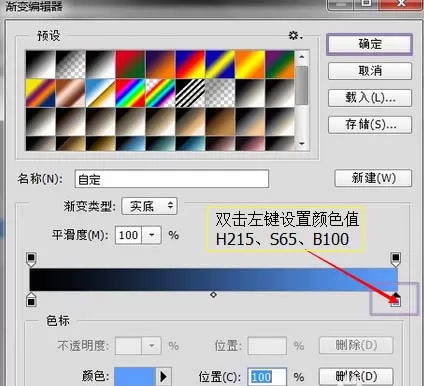Image resolution: width=424 pixels, height=386 pixels.
Task: Select the violet-green-orange gradient preset
Action: [x=280, y=64]
